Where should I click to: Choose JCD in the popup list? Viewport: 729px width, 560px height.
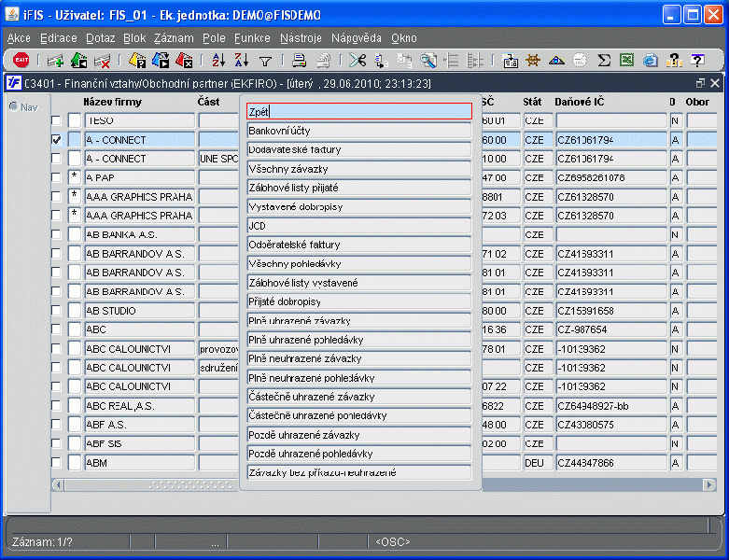(359, 226)
